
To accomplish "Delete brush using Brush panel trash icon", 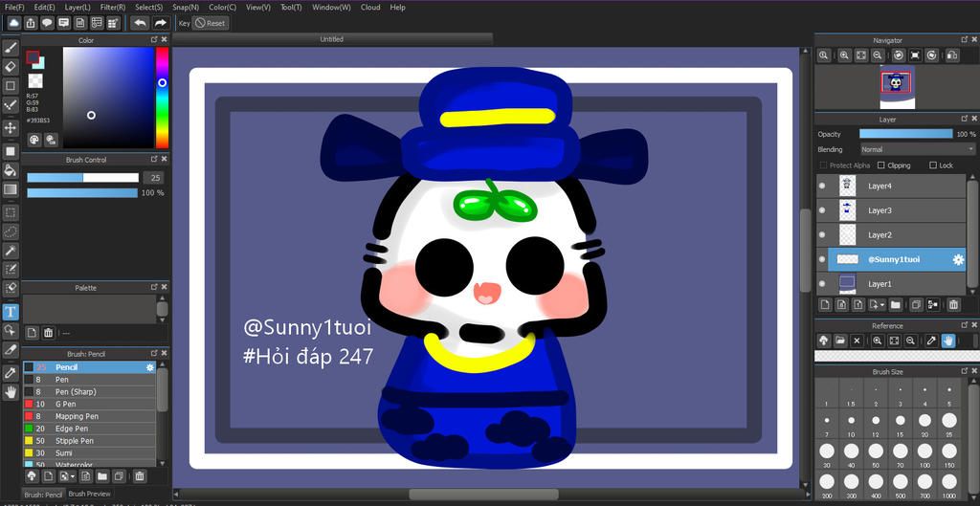I will (x=140, y=476).
